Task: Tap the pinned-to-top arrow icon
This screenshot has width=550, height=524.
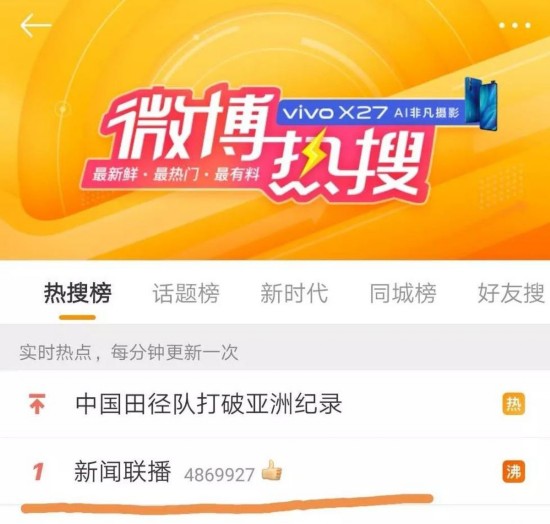Action: click(x=37, y=404)
